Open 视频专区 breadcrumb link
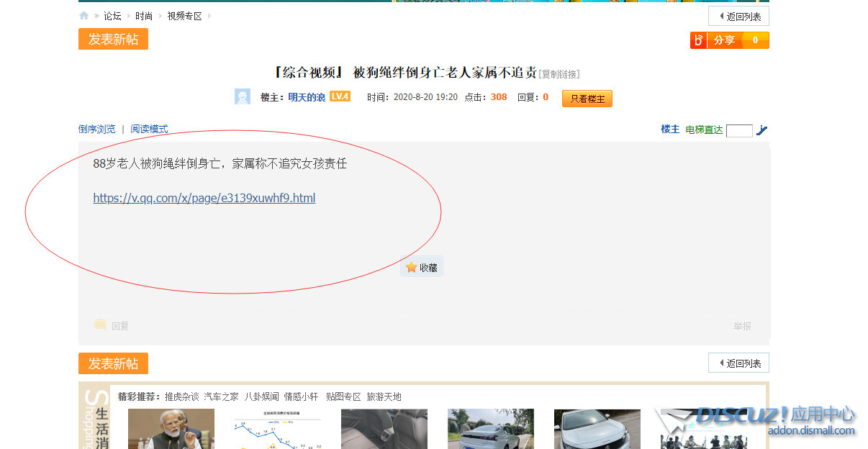The image size is (868, 449). click(x=184, y=16)
